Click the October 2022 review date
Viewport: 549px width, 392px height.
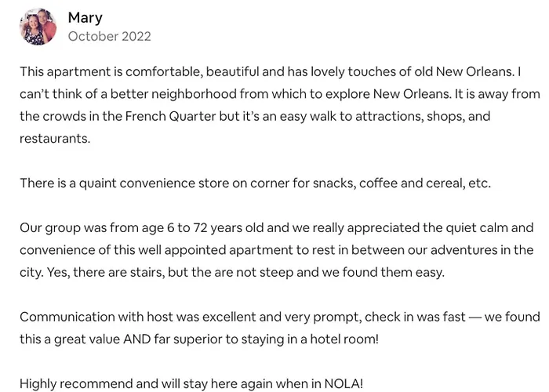pyautogui.click(x=109, y=36)
